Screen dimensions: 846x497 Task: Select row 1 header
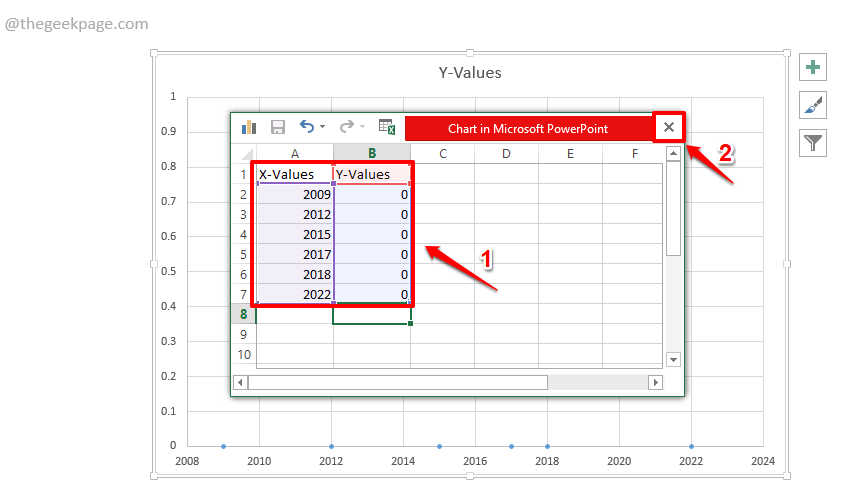[244, 174]
